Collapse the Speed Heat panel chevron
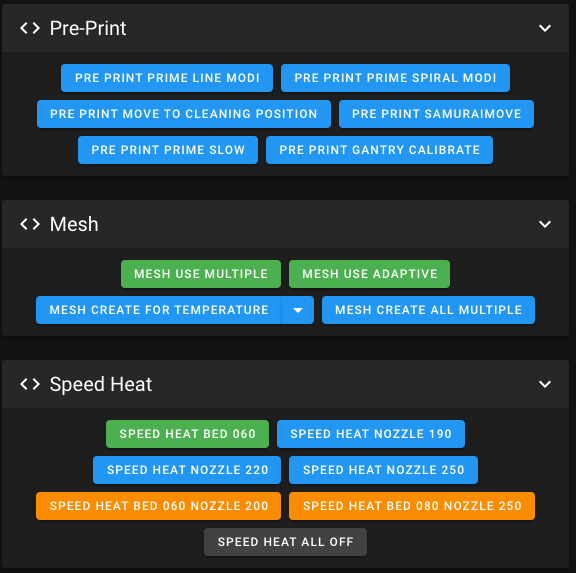Viewport: 576px width, 573px height. [545, 384]
